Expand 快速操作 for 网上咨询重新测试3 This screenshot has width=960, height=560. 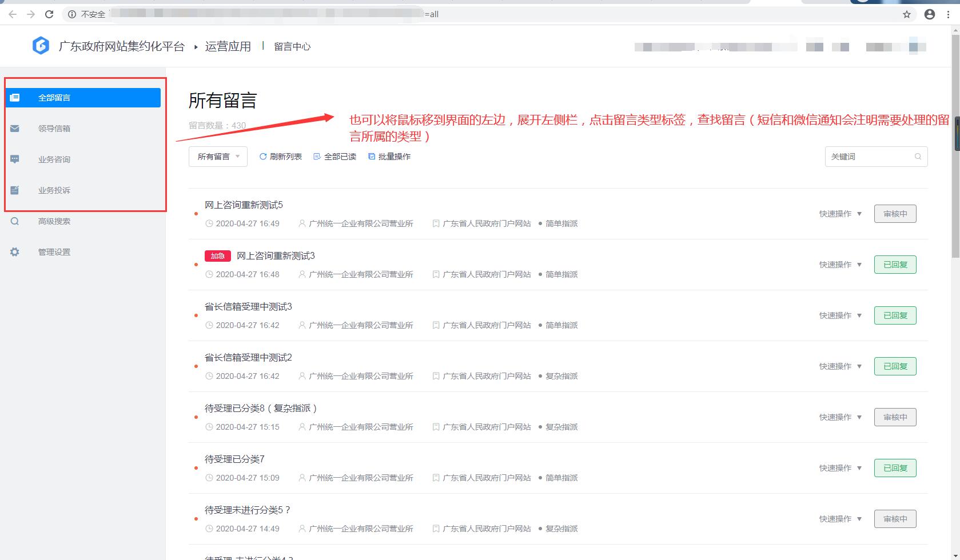pyautogui.click(x=841, y=265)
